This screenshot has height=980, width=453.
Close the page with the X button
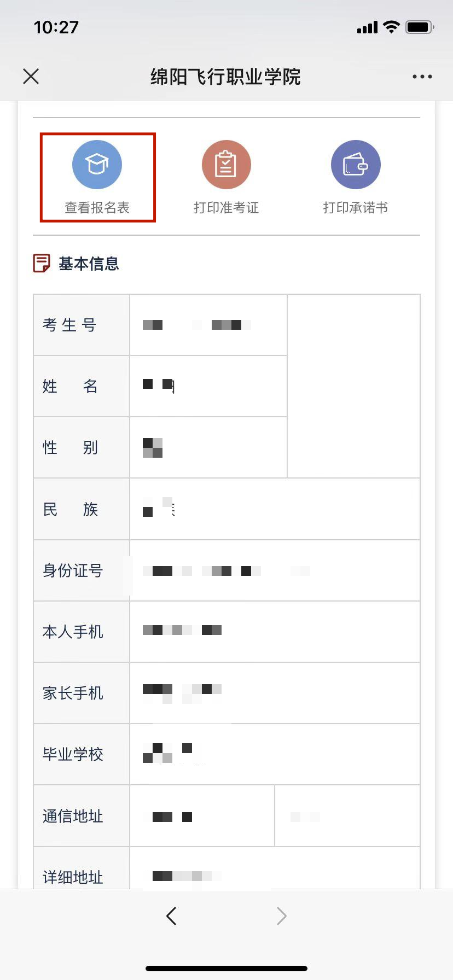[31, 77]
